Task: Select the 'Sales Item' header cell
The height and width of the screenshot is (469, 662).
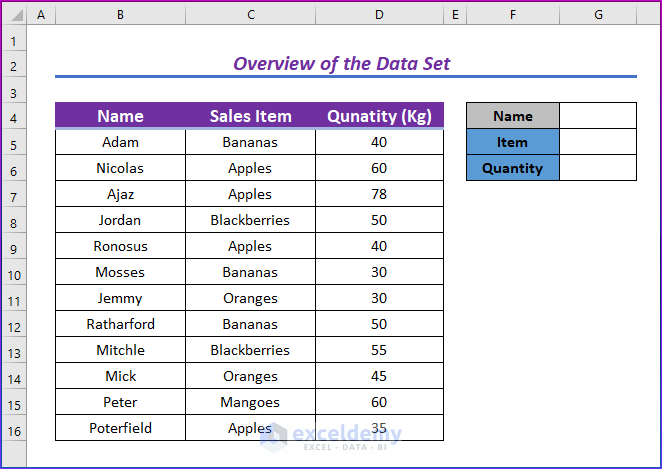Action: tap(250, 116)
